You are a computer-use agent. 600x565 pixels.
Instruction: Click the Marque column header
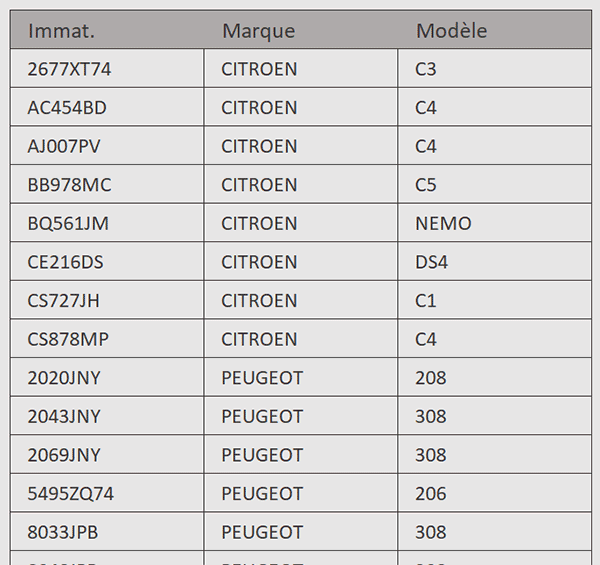(x=259, y=31)
